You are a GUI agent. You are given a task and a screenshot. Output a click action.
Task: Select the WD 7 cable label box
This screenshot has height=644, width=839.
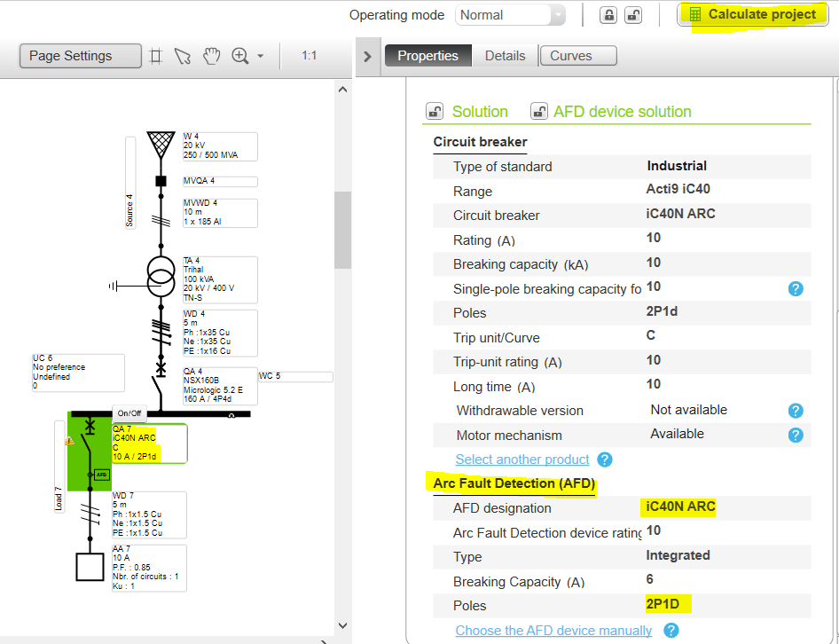pyautogui.click(x=149, y=514)
